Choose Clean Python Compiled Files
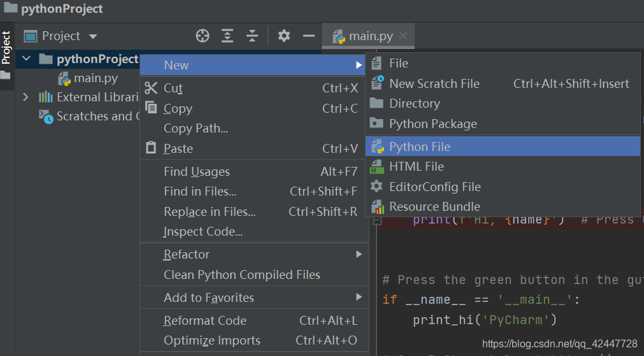Viewport: 644px width, 356px height. (253, 274)
